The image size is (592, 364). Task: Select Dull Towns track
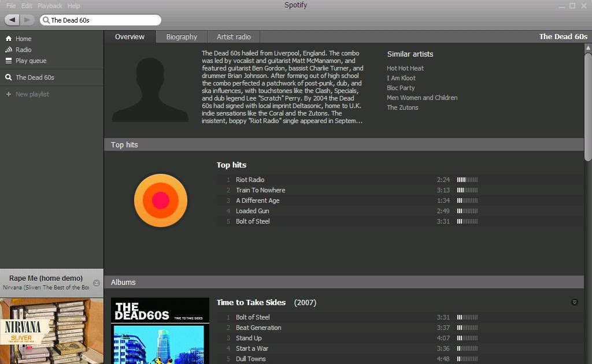point(251,359)
